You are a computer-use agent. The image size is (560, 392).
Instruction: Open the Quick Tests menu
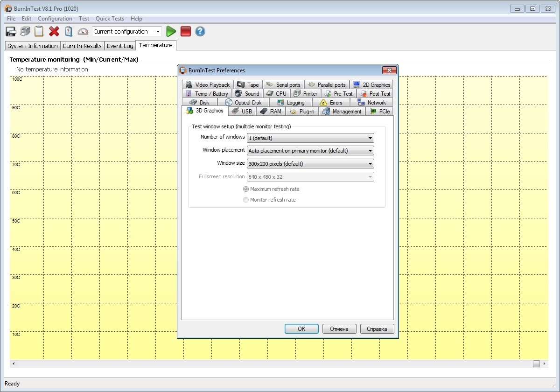(110, 19)
